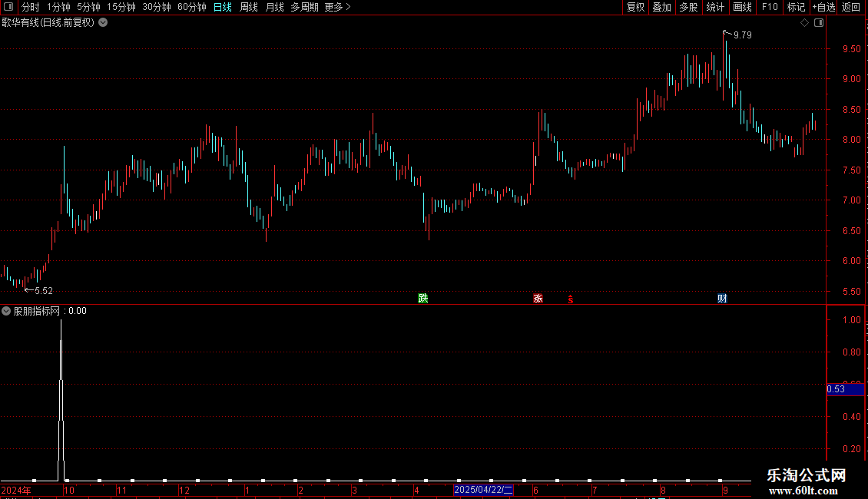
Task: Click the blue 财 financial report marker
Action: 722,298
